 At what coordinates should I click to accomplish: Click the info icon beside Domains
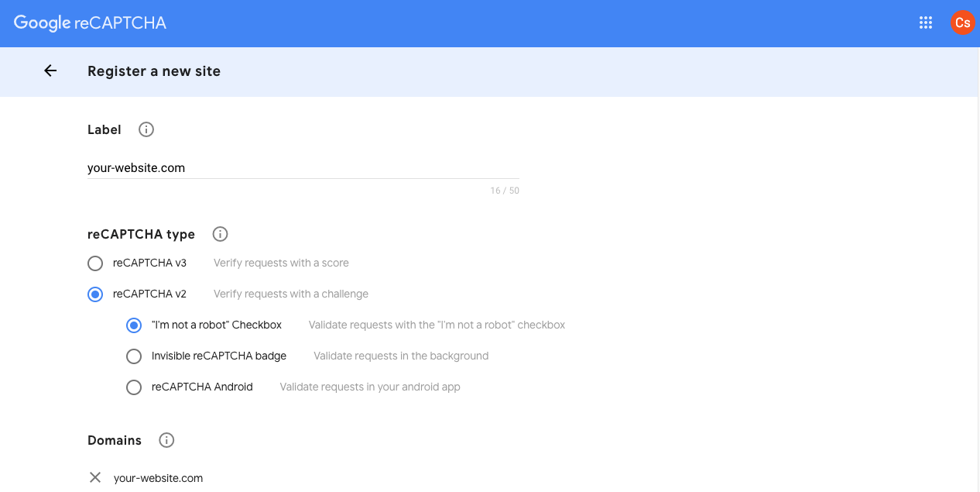pyautogui.click(x=166, y=440)
